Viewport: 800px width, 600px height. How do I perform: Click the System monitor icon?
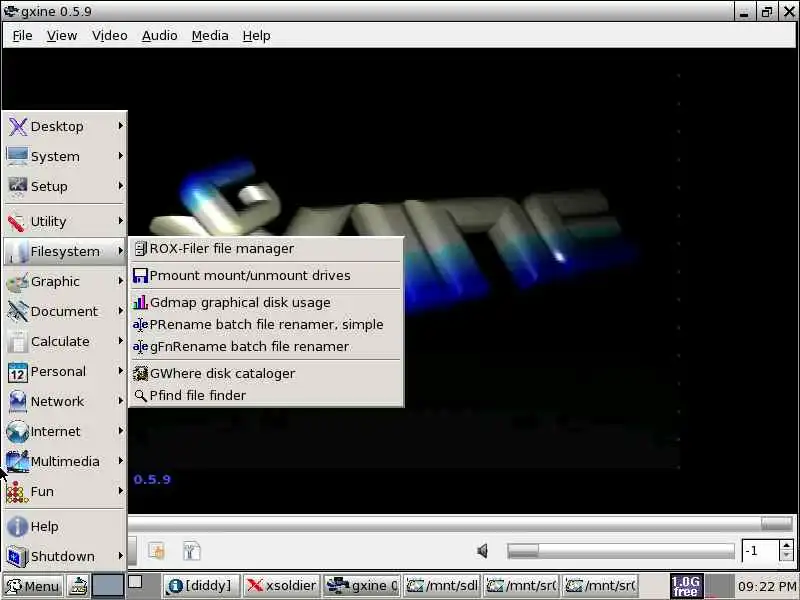[x=17, y=156]
